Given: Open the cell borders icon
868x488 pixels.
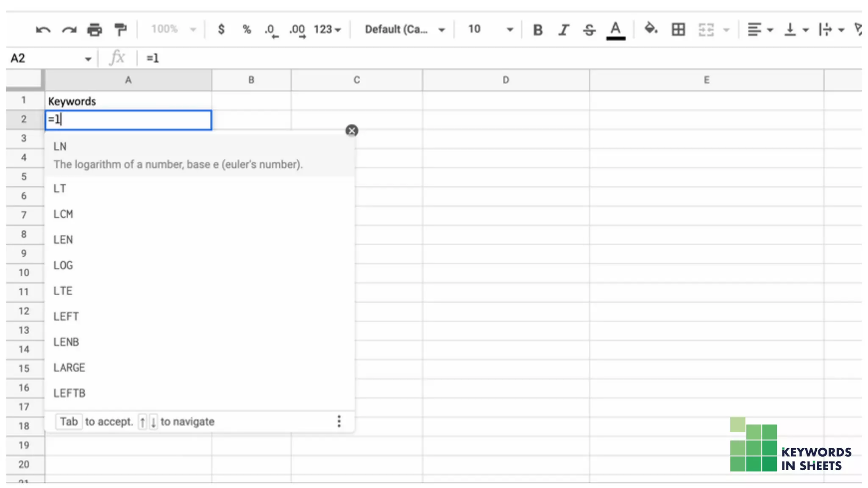Looking at the screenshot, I should point(678,30).
